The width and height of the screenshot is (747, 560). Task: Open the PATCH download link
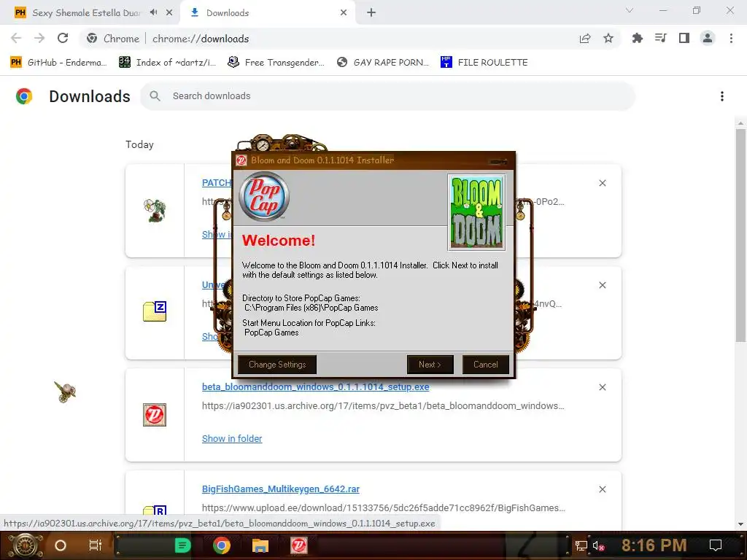[216, 183]
